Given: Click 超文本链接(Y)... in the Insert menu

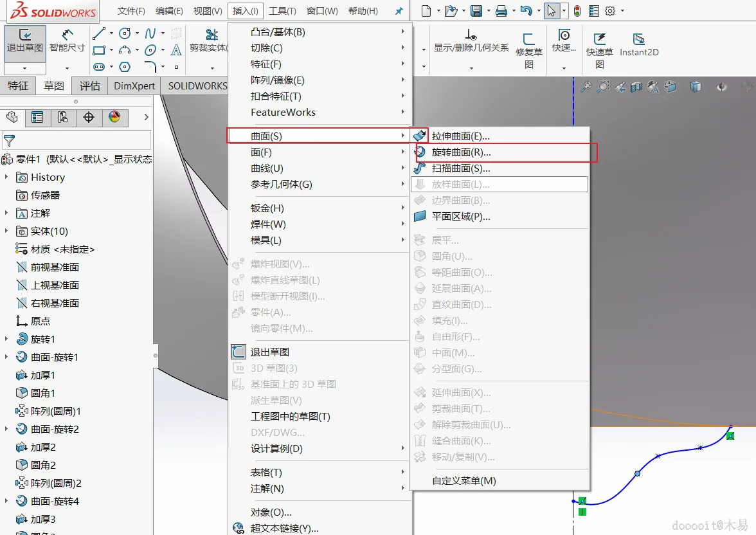Looking at the screenshot, I should click(x=319, y=528).
